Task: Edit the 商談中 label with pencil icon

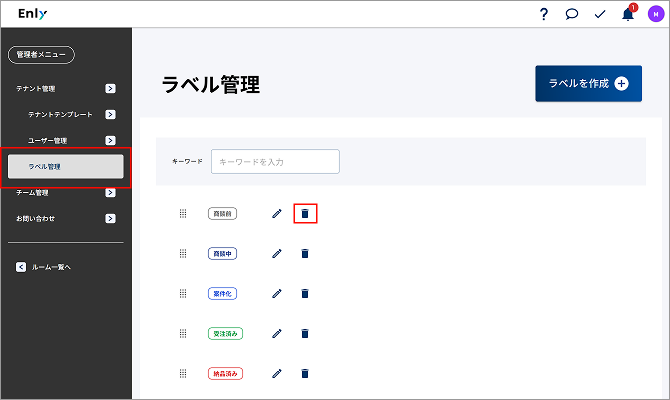Action: pos(277,253)
